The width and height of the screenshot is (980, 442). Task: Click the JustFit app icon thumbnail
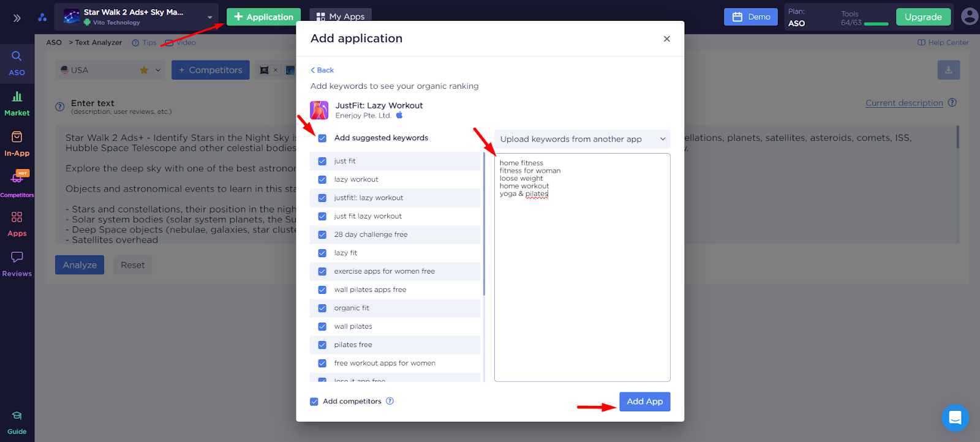[319, 110]
